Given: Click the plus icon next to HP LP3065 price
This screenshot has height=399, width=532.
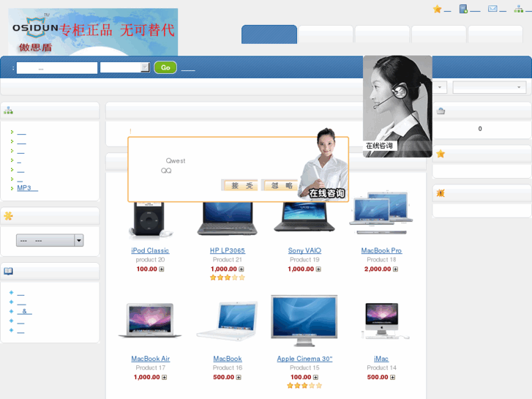Looking at the screenshot, I should click(x=241, y=269).
